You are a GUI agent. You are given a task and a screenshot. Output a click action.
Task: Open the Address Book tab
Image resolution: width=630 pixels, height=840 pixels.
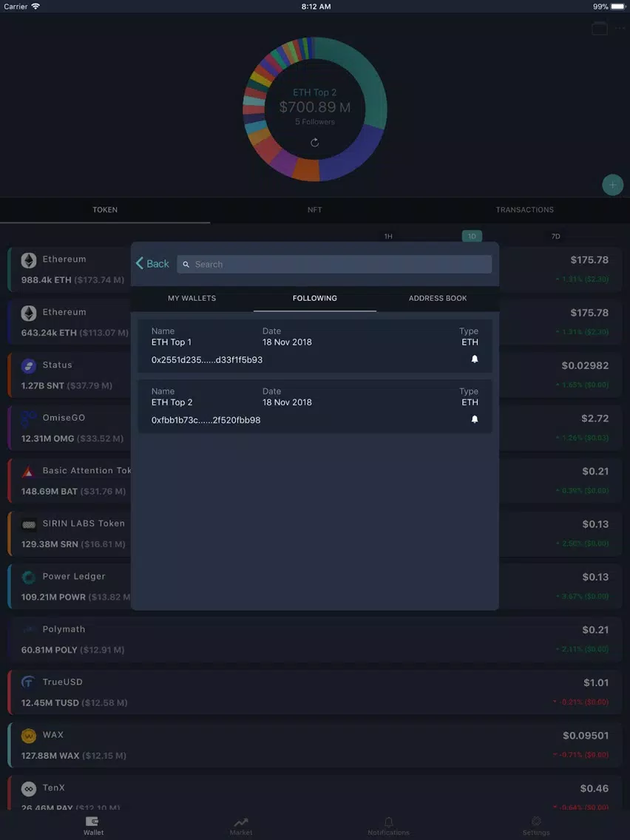pyautogui.click(x=438, y=298)
